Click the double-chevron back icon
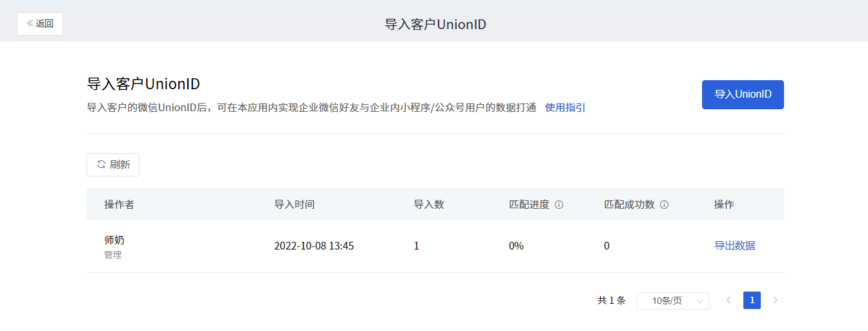This screenshot has height=331, width=868. pos(30,24)
